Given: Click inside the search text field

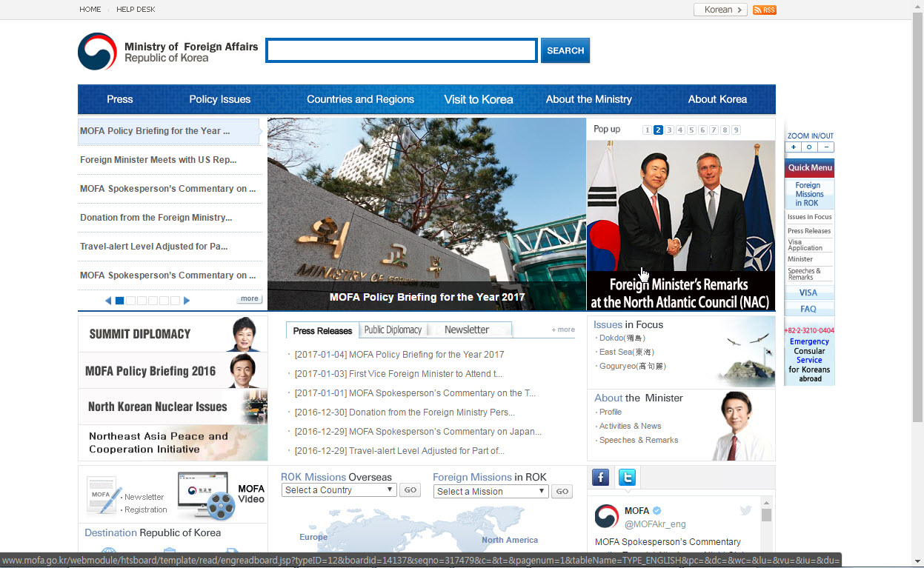Looking at the screenshot, I should (401, 50).
